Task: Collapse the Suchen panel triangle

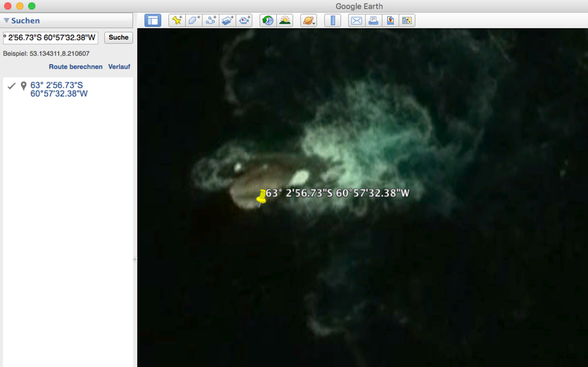Action: click(x=7, y=21)
